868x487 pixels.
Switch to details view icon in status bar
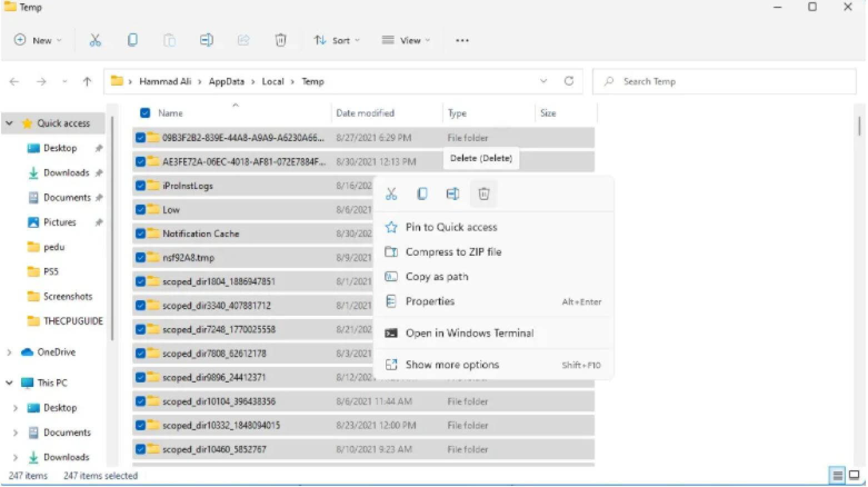click(836, 475)
